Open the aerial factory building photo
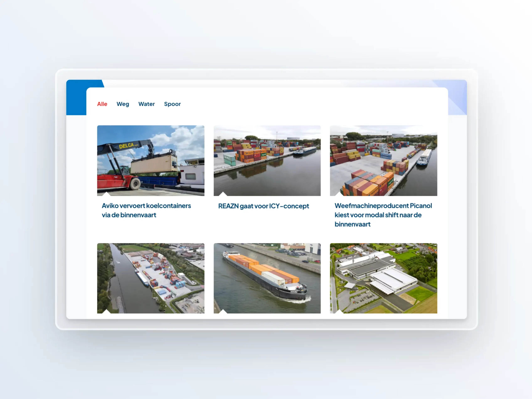Image resolution: width=532 pixels, height=399 pixels. (383, 278)
